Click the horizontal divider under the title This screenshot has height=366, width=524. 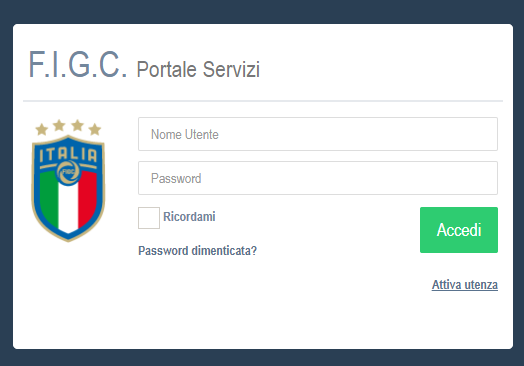coord(263,101)
